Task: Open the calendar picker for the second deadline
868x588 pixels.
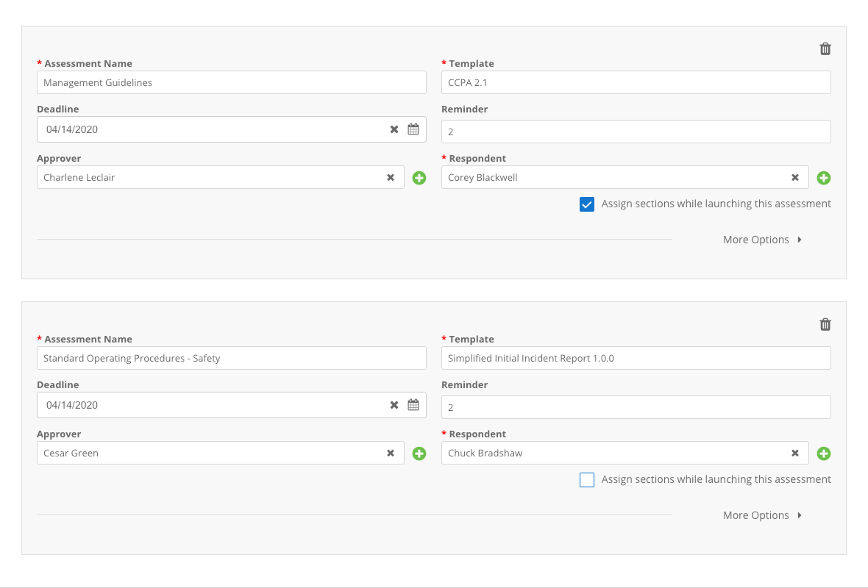Action: 413,404
